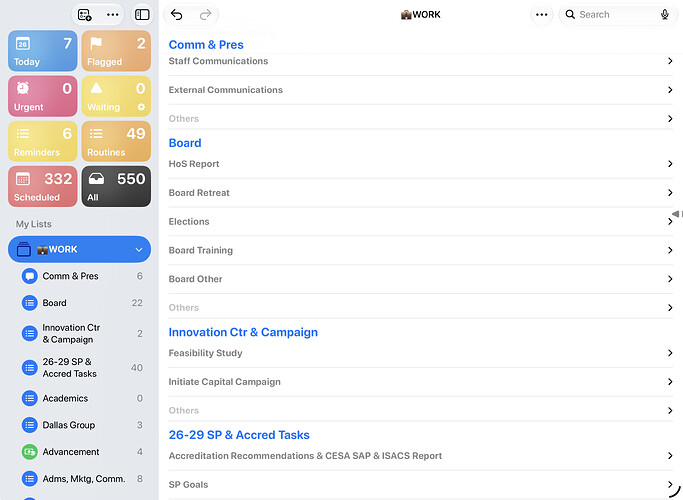Viewport: 683px width, 500px height.
Task: Open the Today smart list tile
Action: pos(43,51)
